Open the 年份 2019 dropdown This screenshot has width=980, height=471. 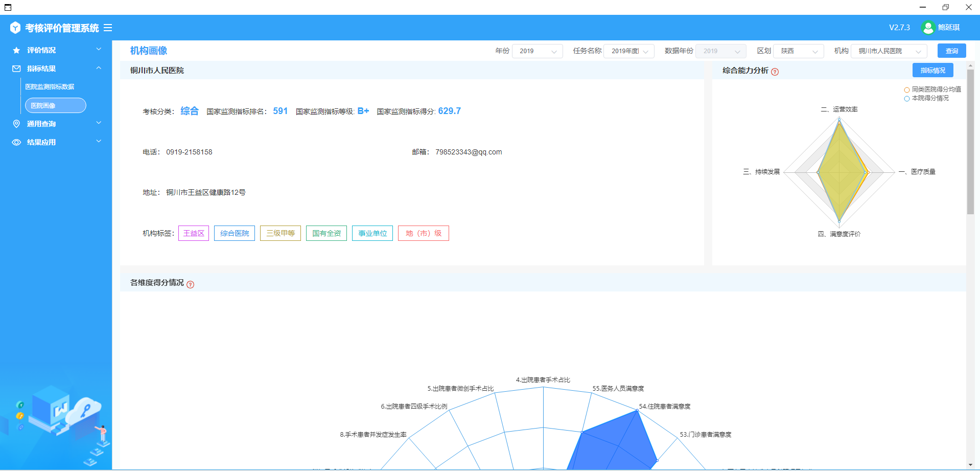(x=537, y=51)
